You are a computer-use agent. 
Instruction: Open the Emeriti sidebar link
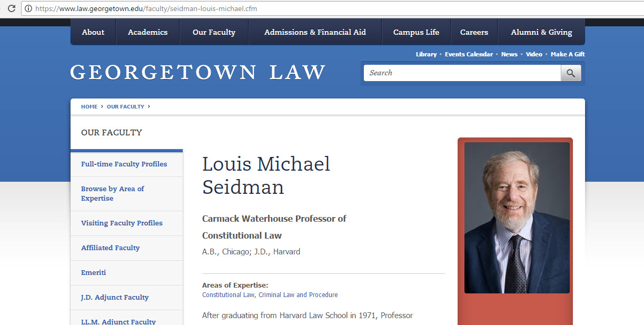click(x=93, y=272)
